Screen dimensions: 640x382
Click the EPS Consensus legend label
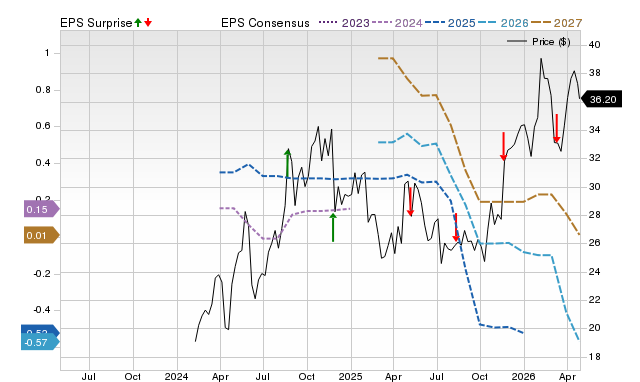pos(265,23)
